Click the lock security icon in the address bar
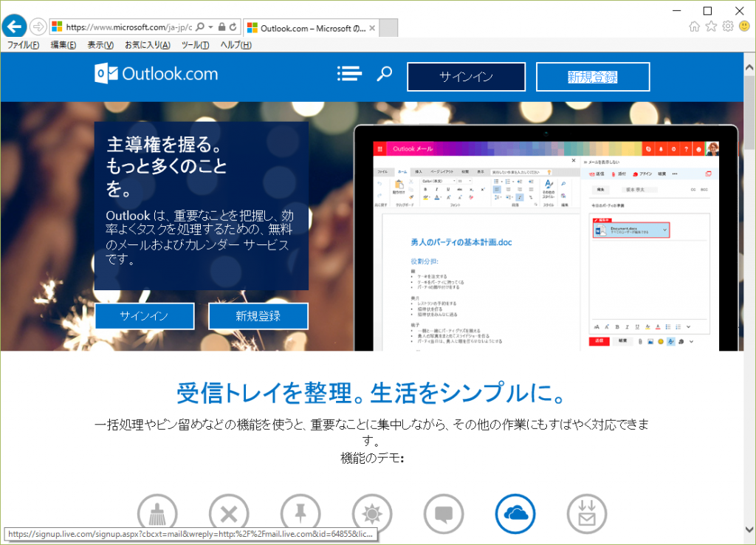This screenshot has width=756, height=545. coord(221,27)
